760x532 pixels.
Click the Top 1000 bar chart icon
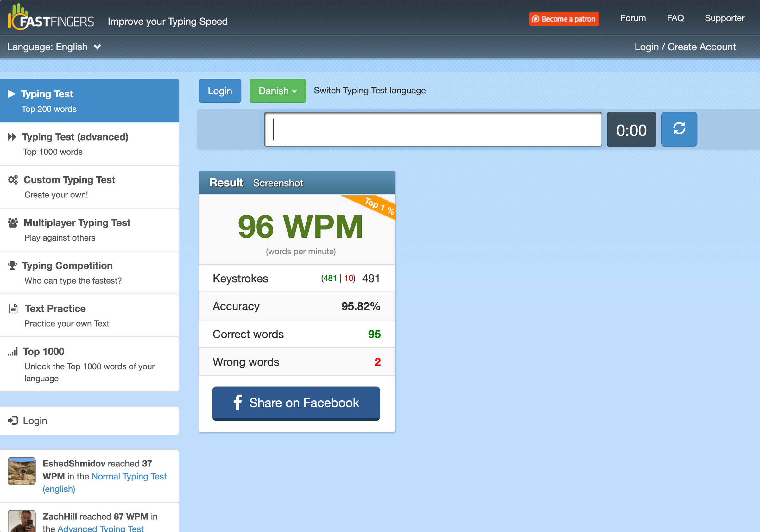pyautogui.click(x=13, y=352)
